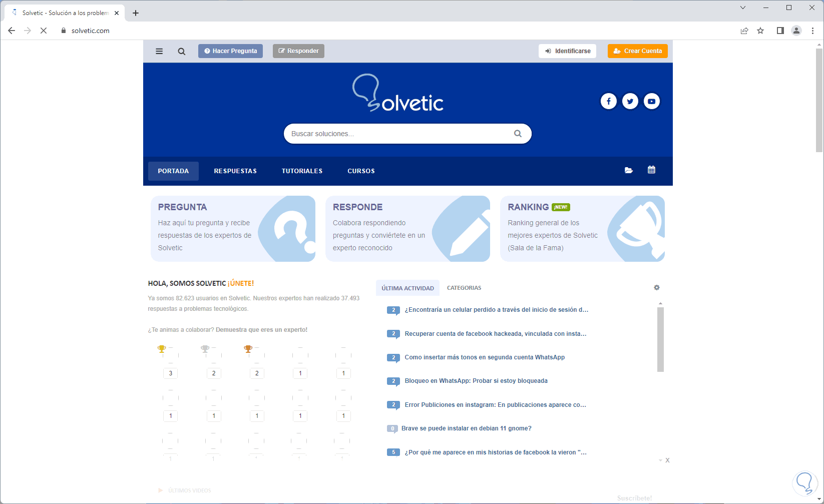Open tab search chevron in title bar
Screen dimensions: 824x504
743,8
